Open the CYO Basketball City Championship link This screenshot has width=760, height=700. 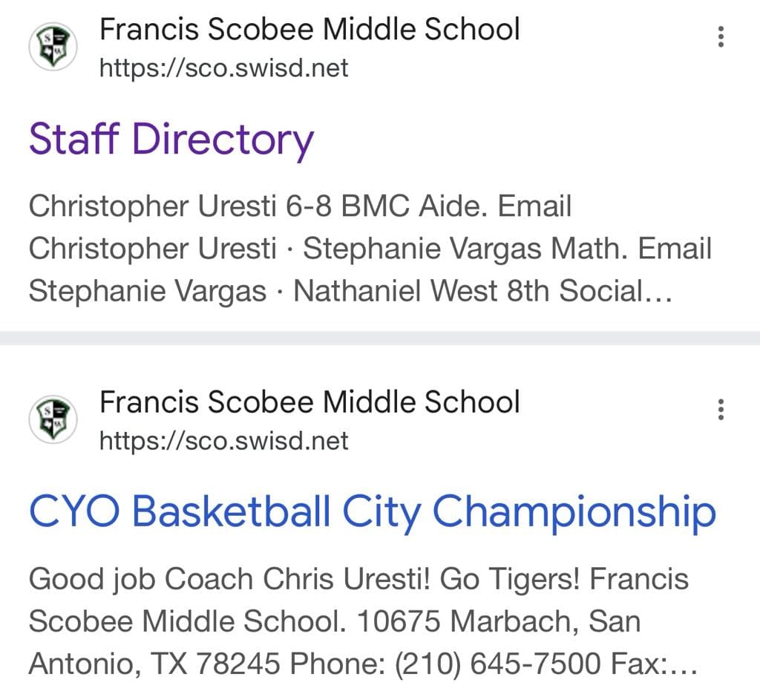pos(372,511)
